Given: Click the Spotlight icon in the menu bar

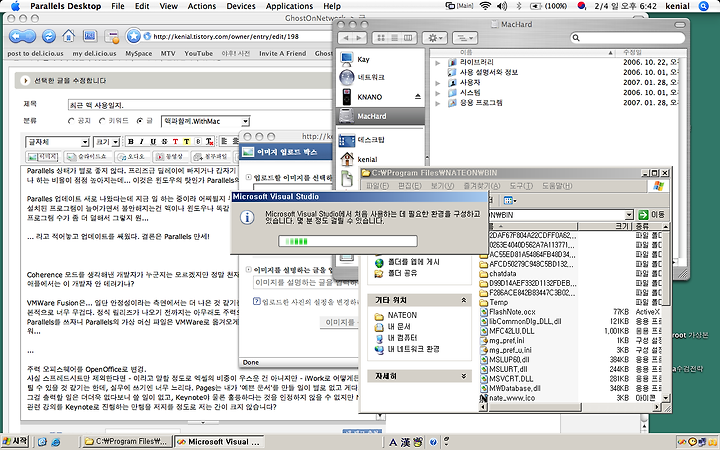Looking at the screenshot, I should pos(703,6).
